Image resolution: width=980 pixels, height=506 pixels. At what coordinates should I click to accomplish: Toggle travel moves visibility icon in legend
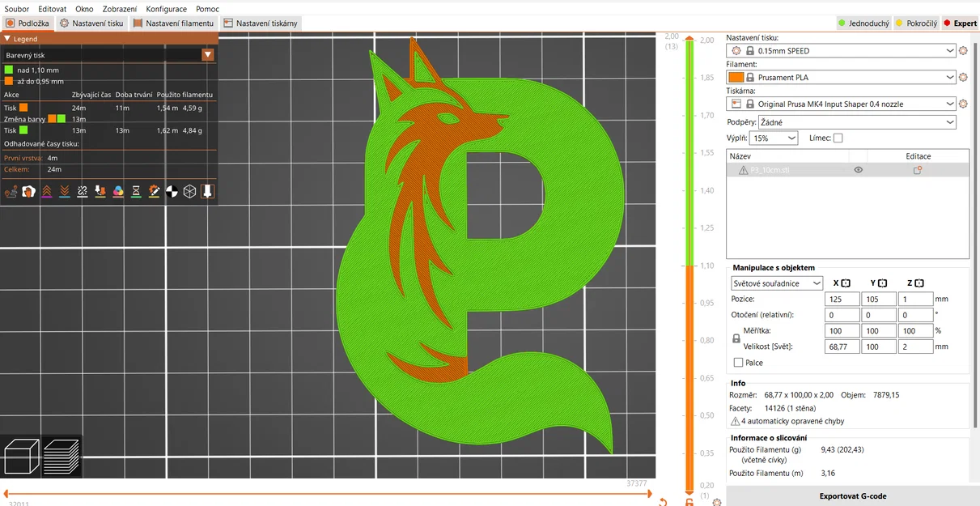11,192
